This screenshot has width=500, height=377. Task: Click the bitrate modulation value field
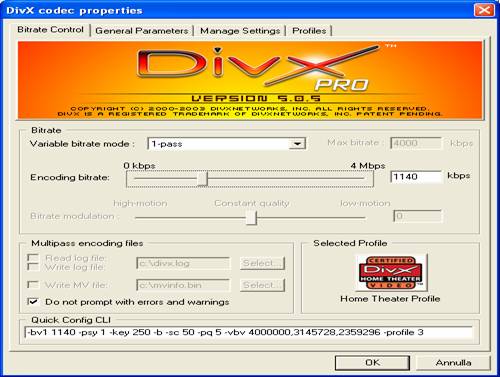pyautogui.click(x=418, y=216)
